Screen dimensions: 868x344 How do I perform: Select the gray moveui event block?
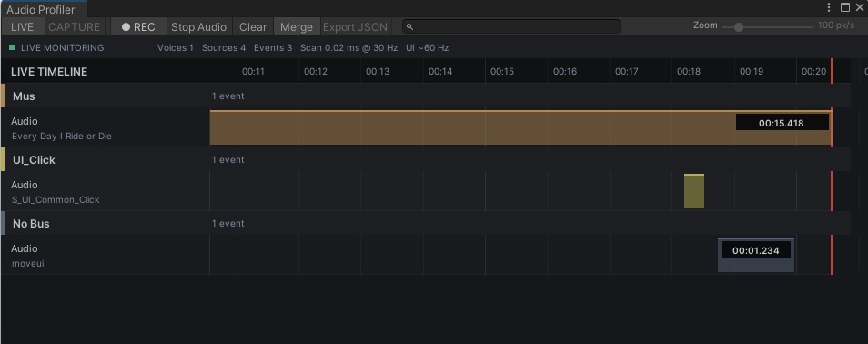(756, 255)
